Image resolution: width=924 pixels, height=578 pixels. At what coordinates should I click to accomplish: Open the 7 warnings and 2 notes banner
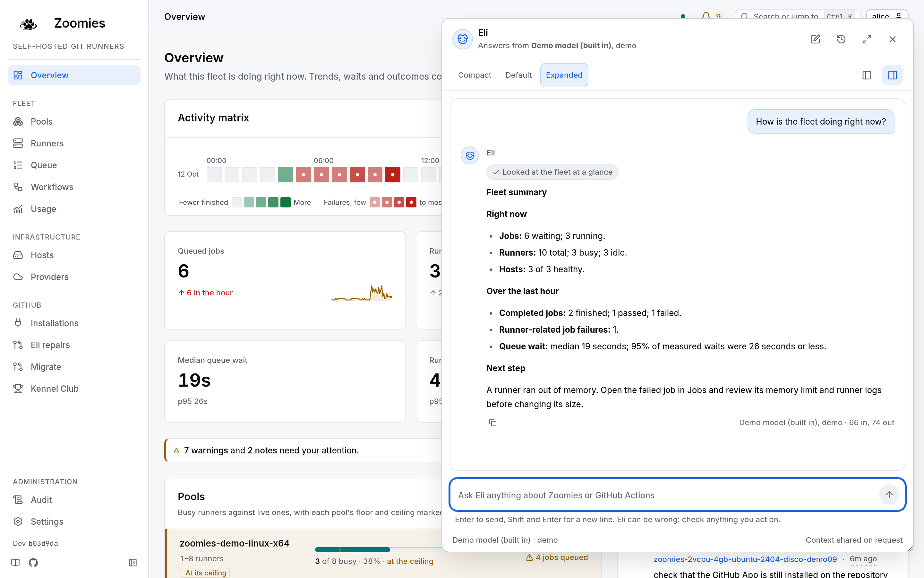point(303,450)
